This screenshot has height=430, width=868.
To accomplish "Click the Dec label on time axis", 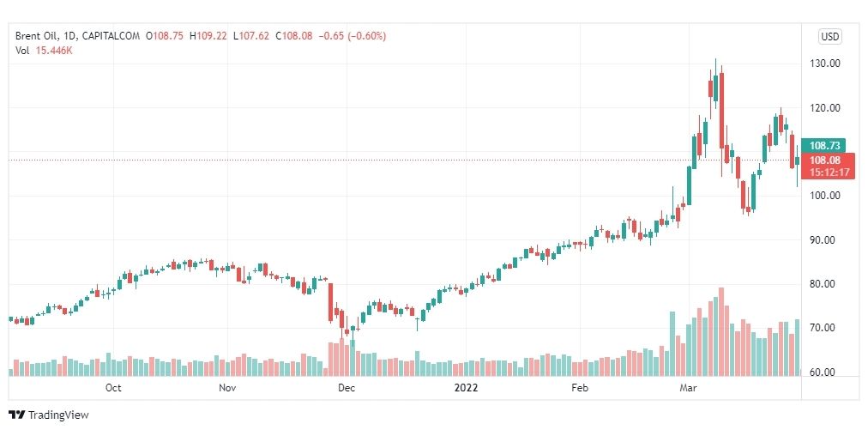I will tap(347, 387).
